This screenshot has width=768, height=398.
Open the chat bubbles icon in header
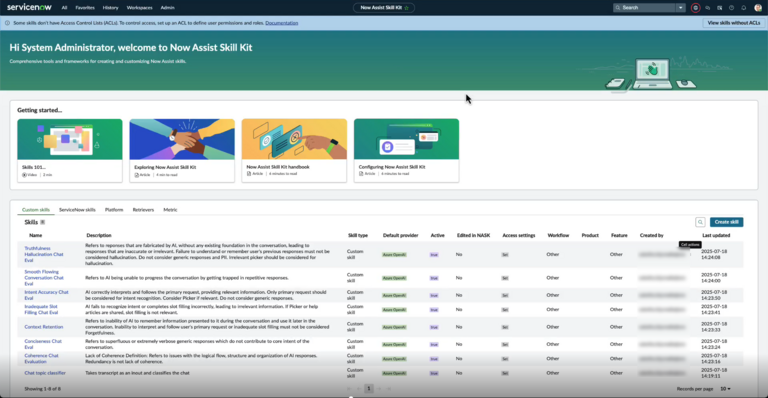tap(707, 8)
